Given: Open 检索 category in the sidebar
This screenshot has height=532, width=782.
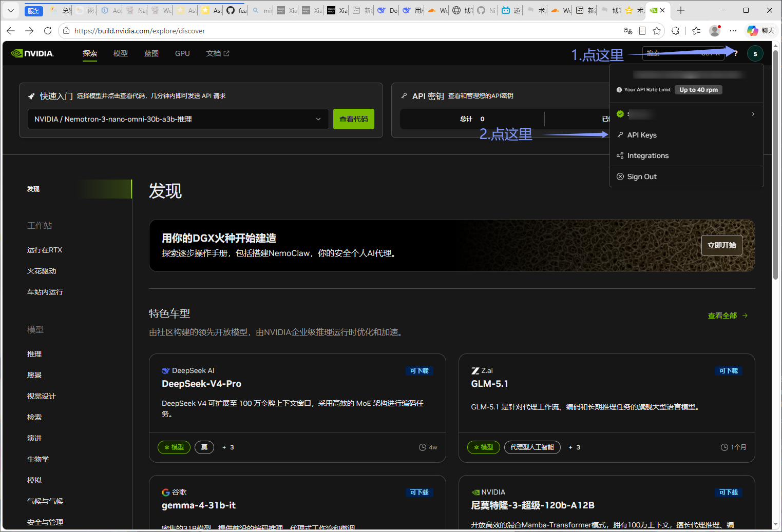Looking at the screenshot, I should (34, 417).
